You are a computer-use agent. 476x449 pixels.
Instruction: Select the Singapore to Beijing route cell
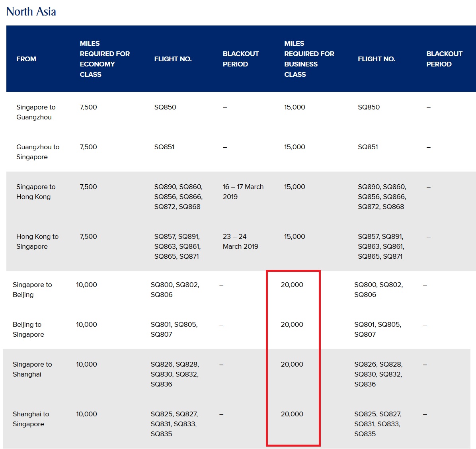[32, 290]
